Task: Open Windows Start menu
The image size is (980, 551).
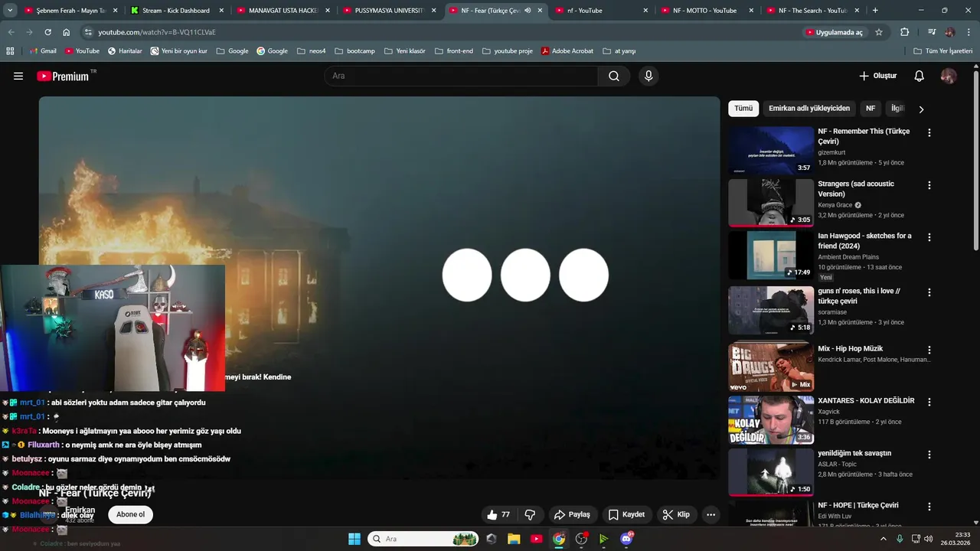Action: tap(354, 539)
